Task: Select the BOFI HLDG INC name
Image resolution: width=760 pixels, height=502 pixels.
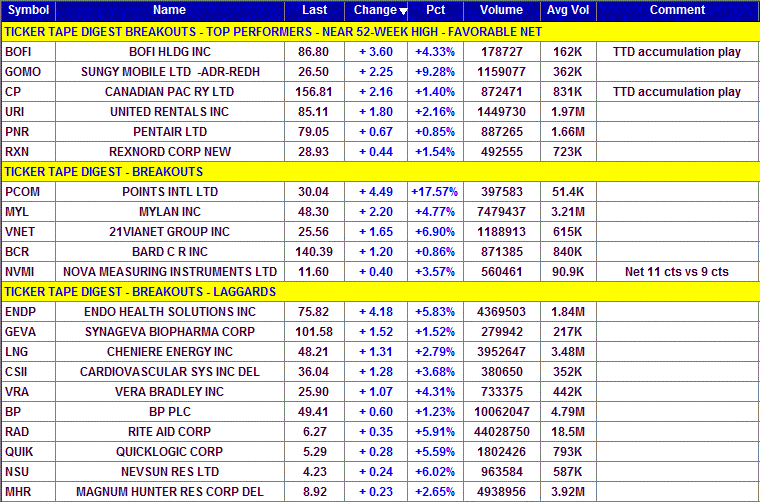Action: (x=170, y=52)
